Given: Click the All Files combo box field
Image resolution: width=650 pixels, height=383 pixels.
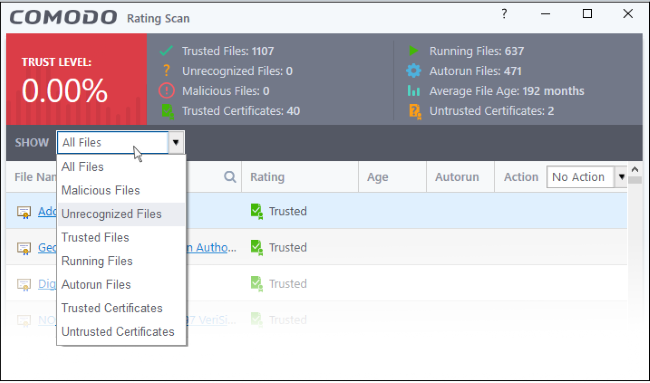Looking at the screenshot, I should (113, 143).
